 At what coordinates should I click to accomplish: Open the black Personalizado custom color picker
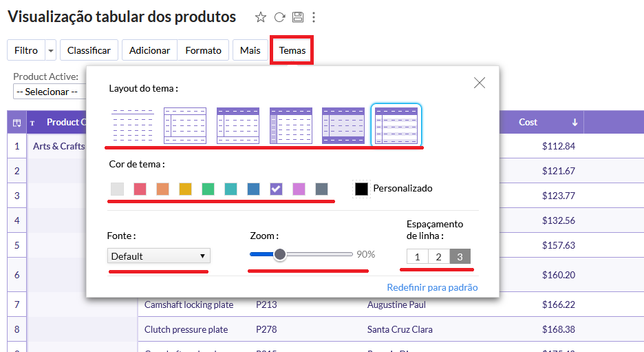coord(361,189)
